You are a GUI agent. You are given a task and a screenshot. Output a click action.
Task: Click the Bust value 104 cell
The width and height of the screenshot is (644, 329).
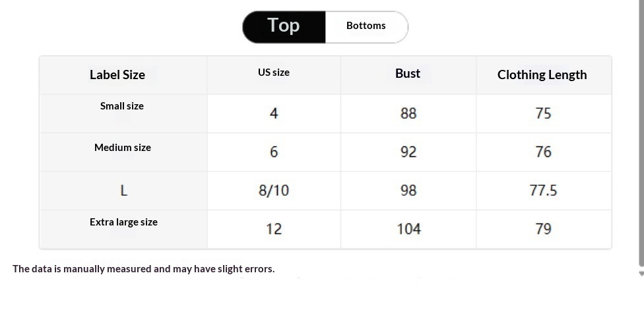[x=408, y=229]
